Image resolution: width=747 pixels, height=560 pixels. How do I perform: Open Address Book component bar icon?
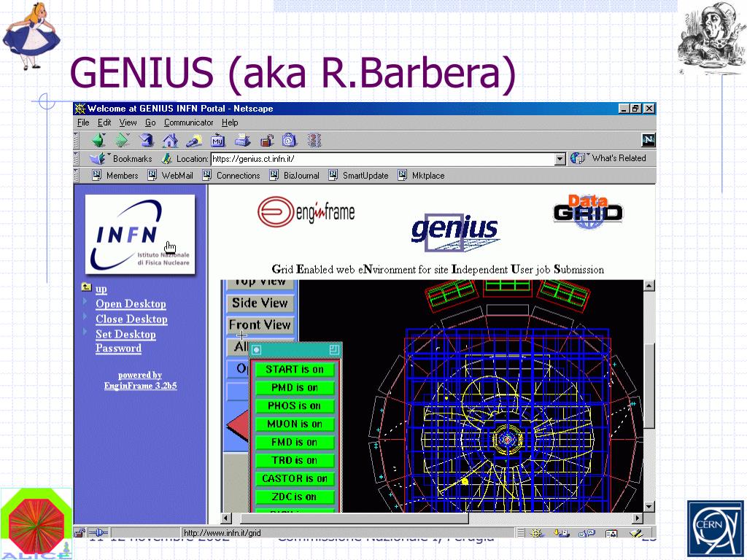tap(611, 533)
